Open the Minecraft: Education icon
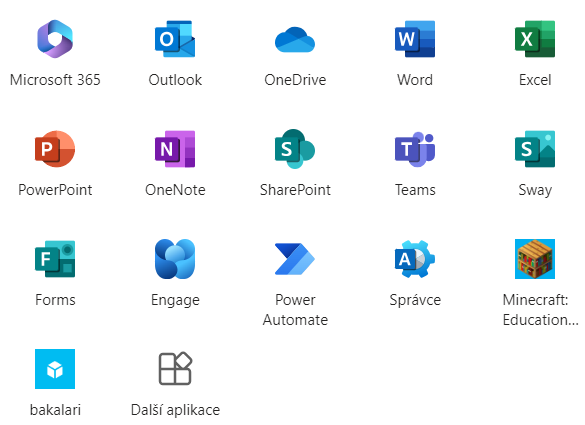Image resolution: width=585 pixels, height=425 pixels. click(x=535, y=259)
